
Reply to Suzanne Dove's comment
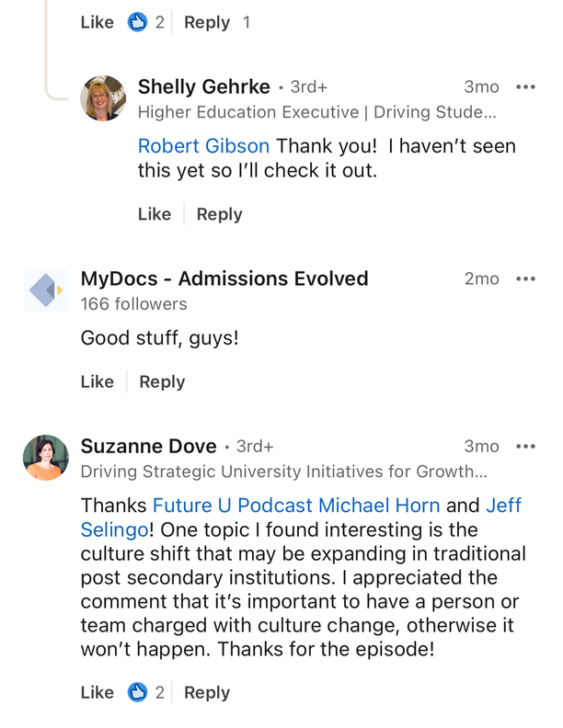point(207,693)
